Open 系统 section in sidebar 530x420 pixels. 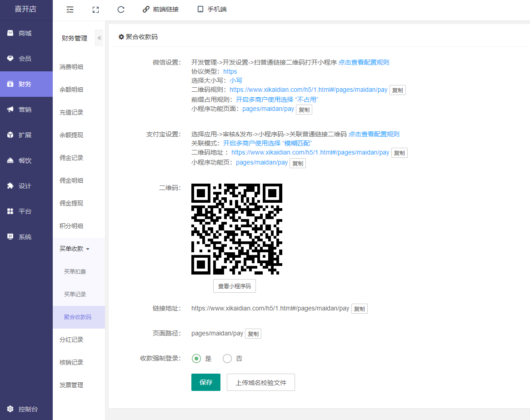pyautogui.click(x=26, y=237)
